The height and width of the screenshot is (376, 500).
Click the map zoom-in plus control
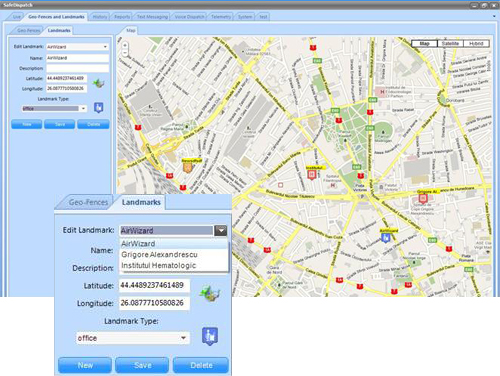click(125, 45)
